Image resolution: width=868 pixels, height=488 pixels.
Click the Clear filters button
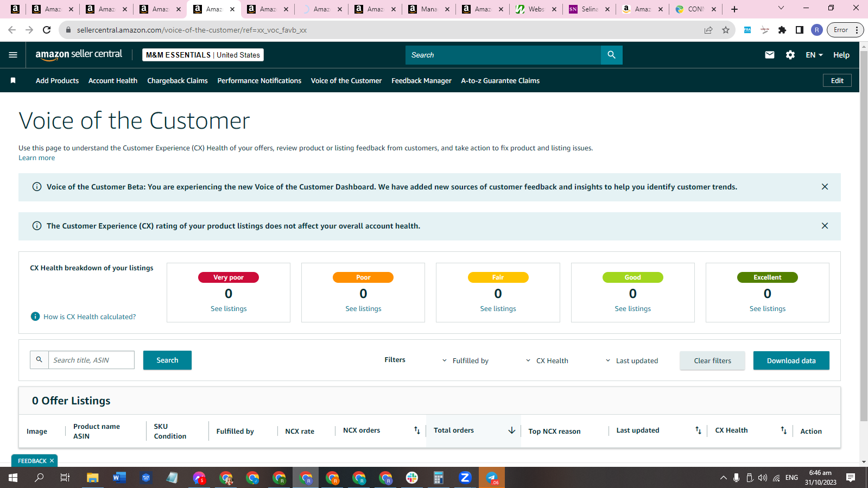click(712, 360)
